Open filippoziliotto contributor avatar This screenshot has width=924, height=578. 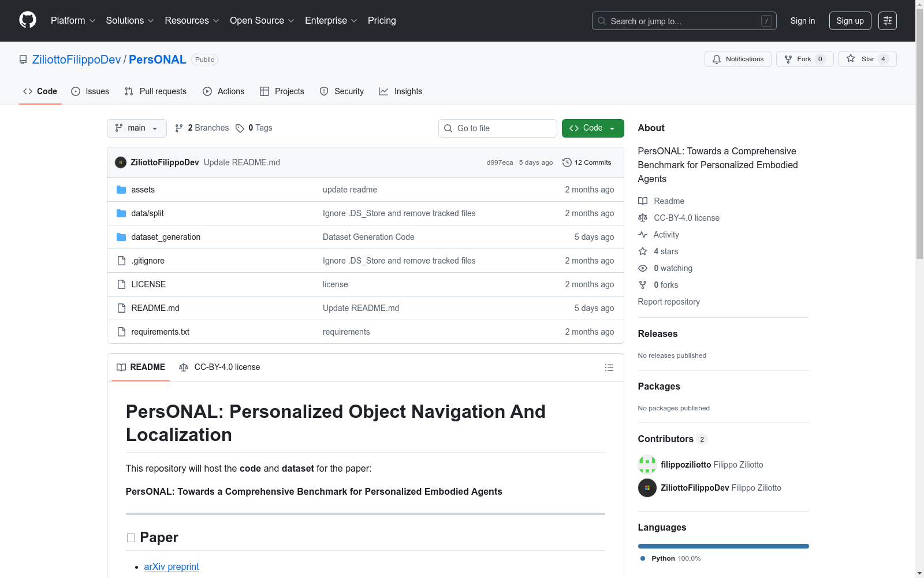(x=647, y=465)
